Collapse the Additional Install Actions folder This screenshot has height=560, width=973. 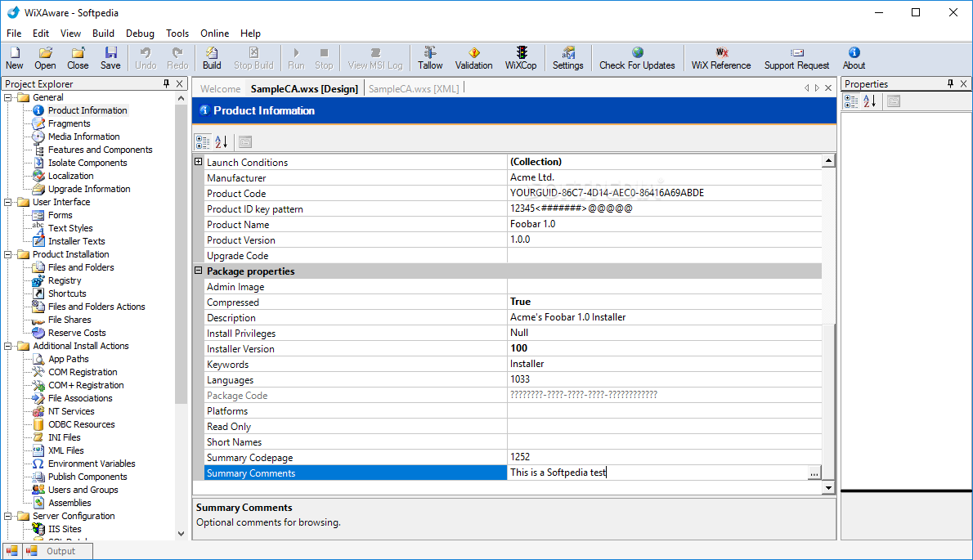[x=8, y=346]
